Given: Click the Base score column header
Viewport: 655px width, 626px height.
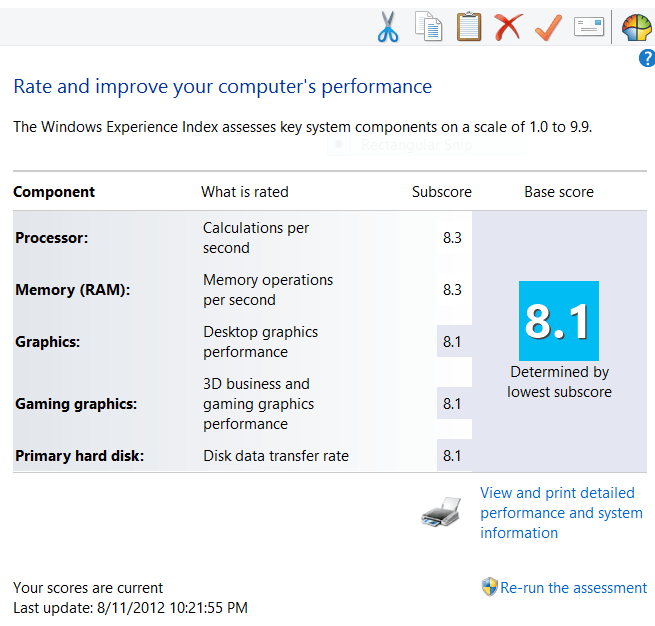Looking at the screenshot, I should pos(559,192).
